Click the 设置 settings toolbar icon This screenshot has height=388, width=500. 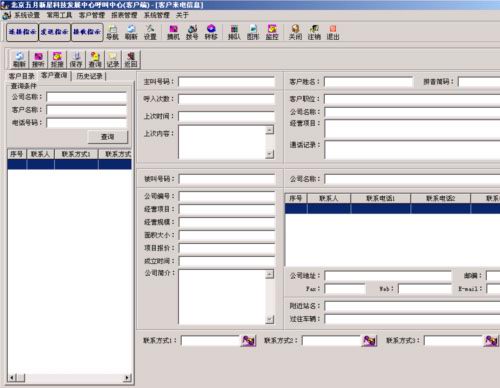pos(150,32)
